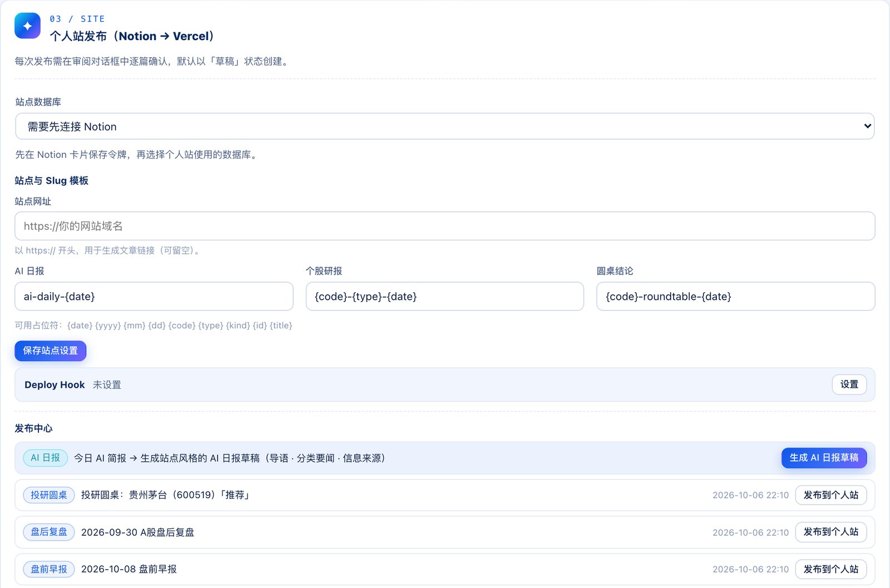The image size is (890, 588).
Task: Click the sparkle site logo icon
Action: [27, 26]
